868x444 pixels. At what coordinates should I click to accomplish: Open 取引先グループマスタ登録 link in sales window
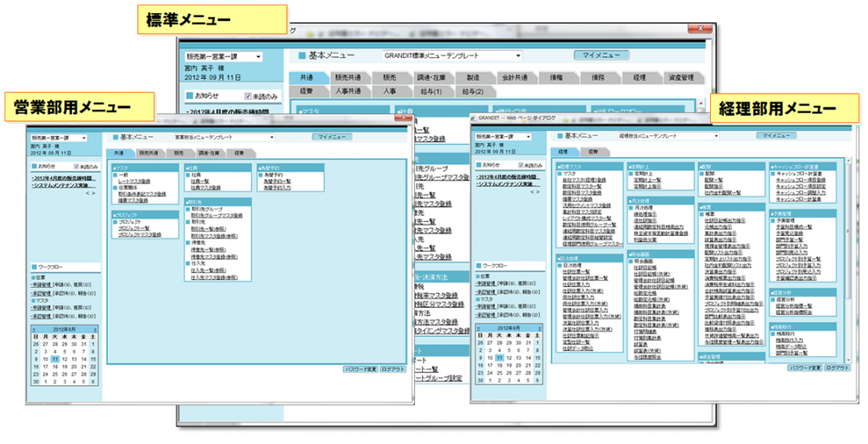(x=216, y=216)
